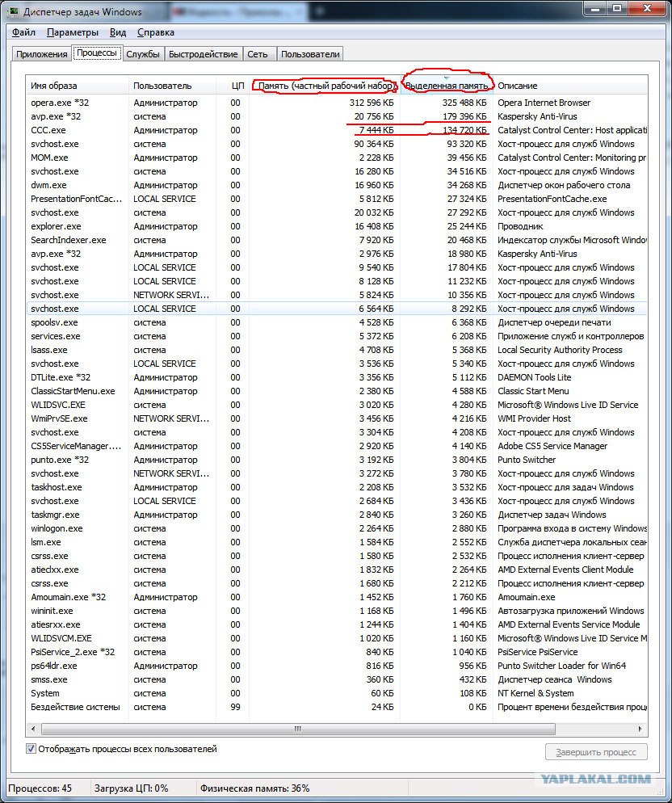Switch to the Службы tab

[x=143, y=54]
